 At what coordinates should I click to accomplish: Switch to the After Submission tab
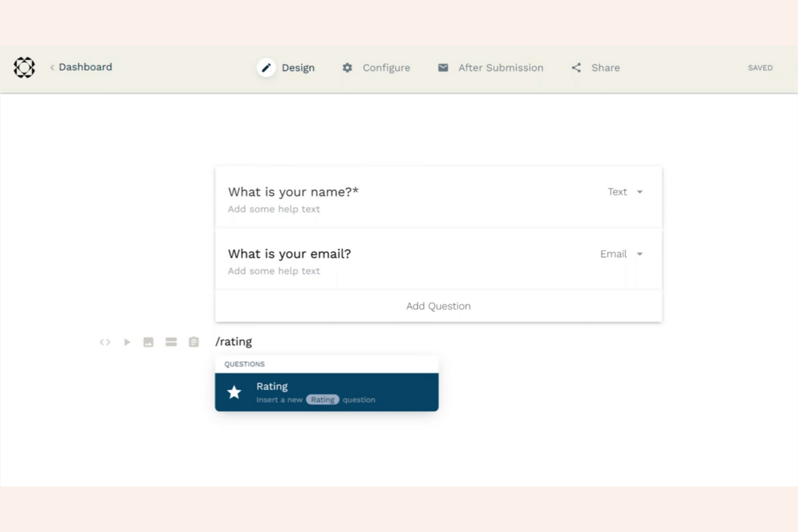coord(500,67)
